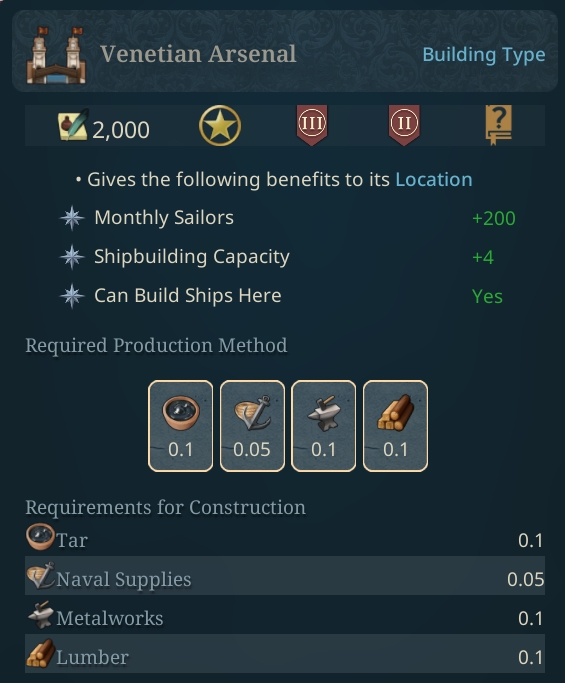
Task: Open the question mark book icon
Action: click(499, 125)
